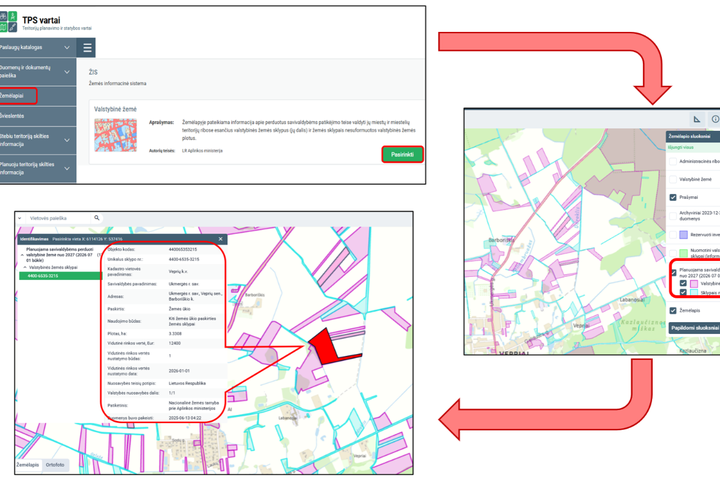
Task: Click the search magnifier icon
Action: (x=96, y=218)
